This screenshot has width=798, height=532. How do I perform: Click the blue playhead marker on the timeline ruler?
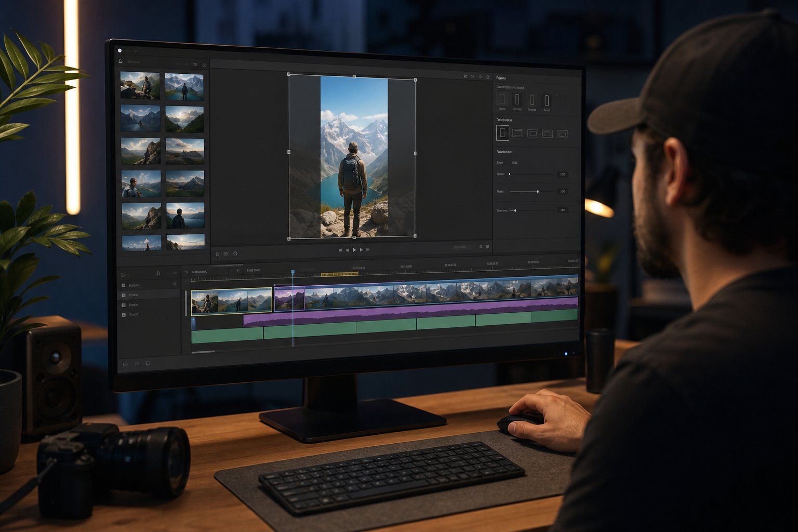(293, 272)
